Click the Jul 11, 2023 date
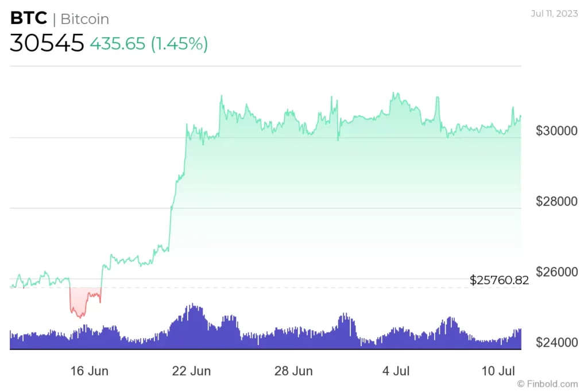This screenshot has height=392, width=588. pos(554,14)
